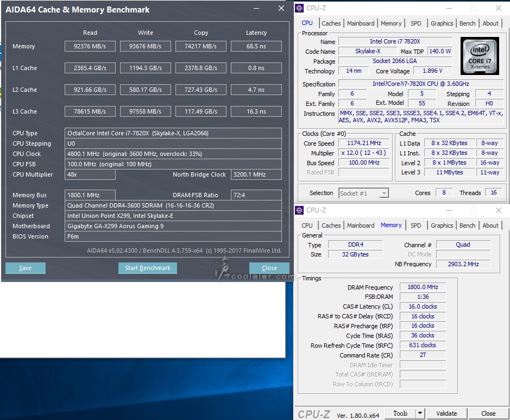Click the CPU Multiplier value 48x
510x420 pixels.
tap(90, 174)
